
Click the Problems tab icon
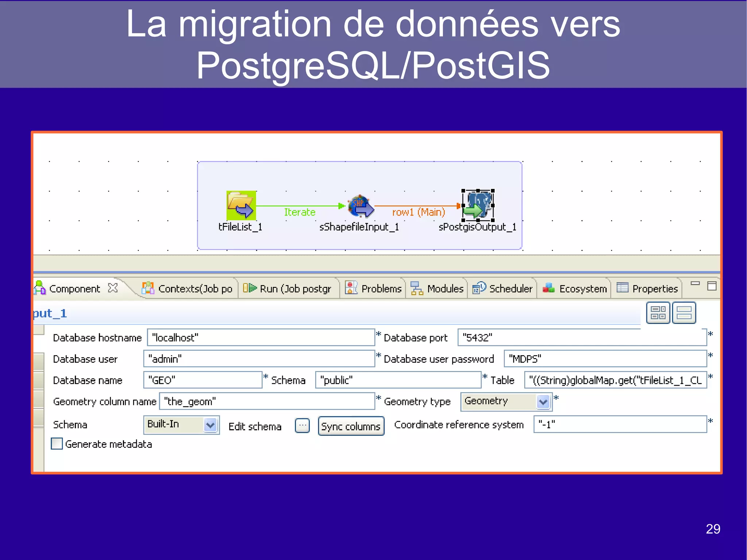(351, 288)
